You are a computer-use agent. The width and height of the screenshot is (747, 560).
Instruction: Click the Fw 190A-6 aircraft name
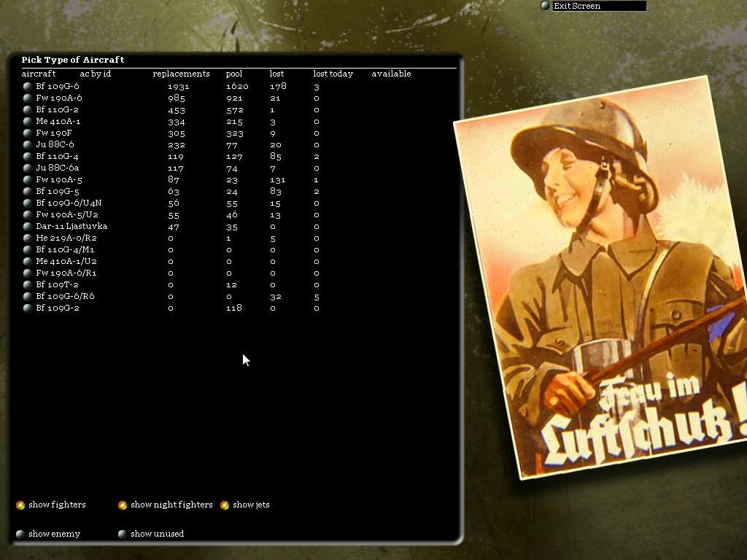(x=58, y=98)
